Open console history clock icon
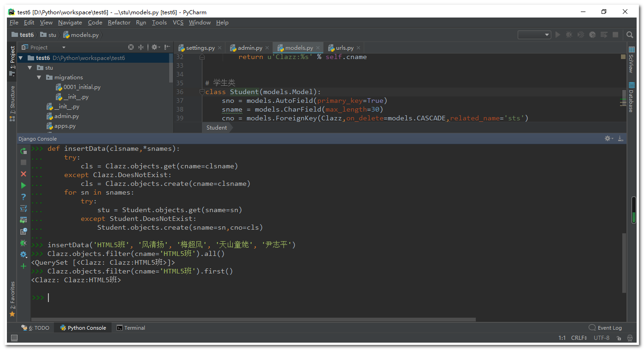 [x=24, y=231]
